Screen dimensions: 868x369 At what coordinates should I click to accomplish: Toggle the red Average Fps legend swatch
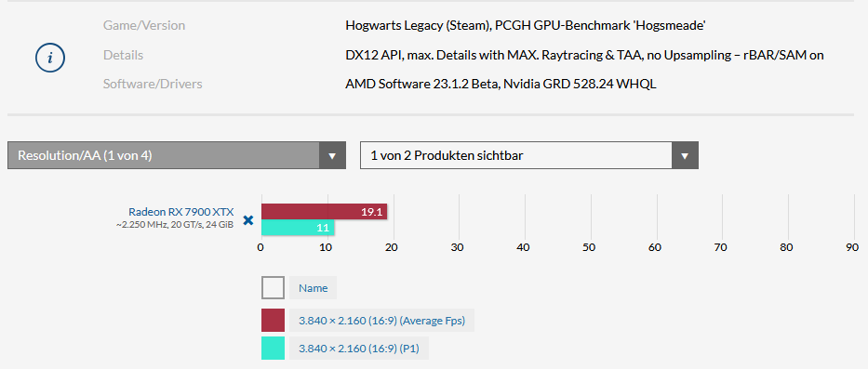pyautogui.click(x=273, y=321)
